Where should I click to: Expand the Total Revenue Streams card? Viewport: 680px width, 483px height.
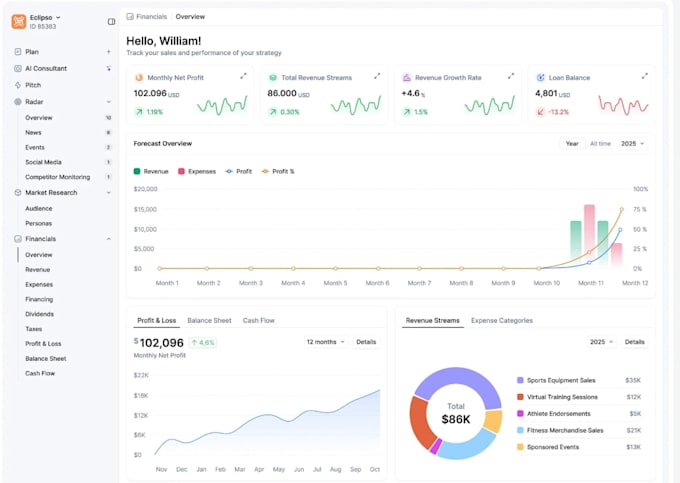(x=377, y=76)
